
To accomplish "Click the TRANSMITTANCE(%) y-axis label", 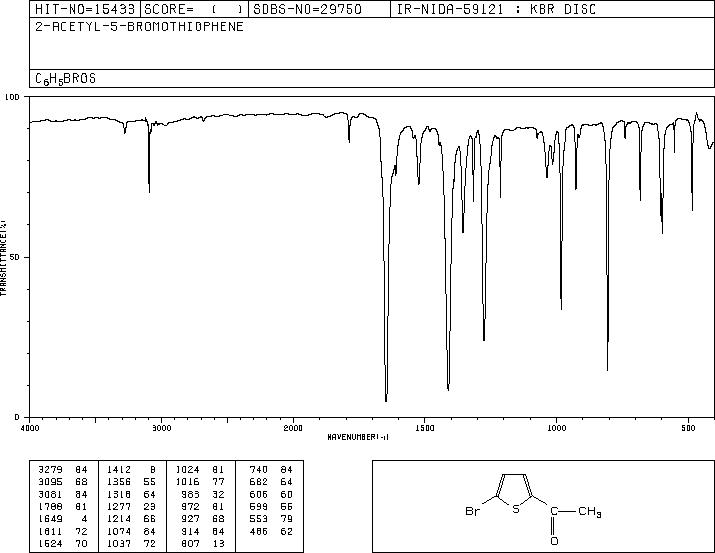I will tap(3, 258).
